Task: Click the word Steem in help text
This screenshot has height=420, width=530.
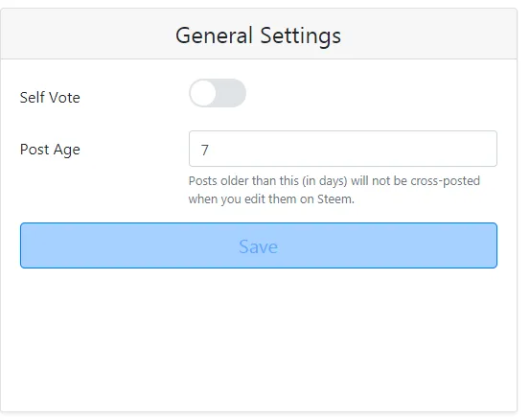Action: click(334, 198)
